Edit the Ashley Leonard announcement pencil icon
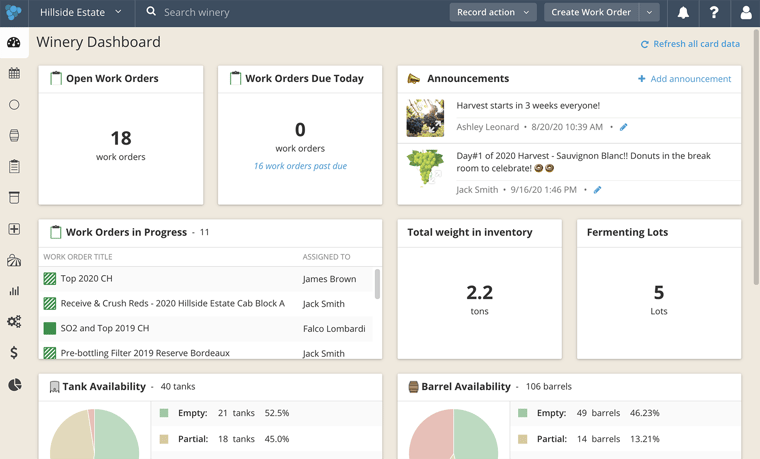Image resolution: width=760 pixels, height=459 pixels. click(624, 127)
